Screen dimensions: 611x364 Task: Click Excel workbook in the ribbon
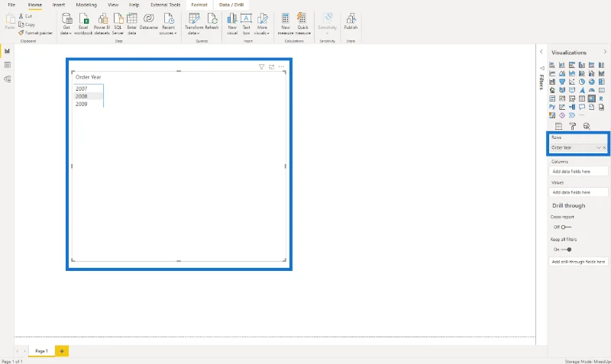(83, 24)
